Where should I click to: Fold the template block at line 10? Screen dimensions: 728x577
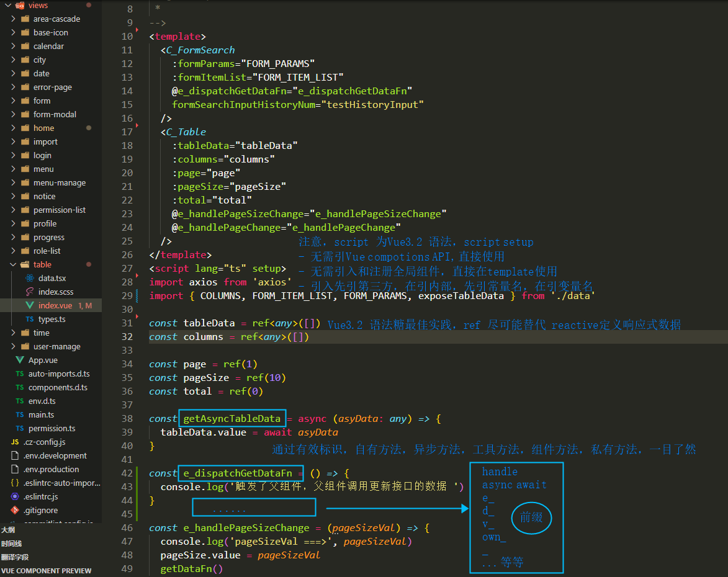coord(137,30)
